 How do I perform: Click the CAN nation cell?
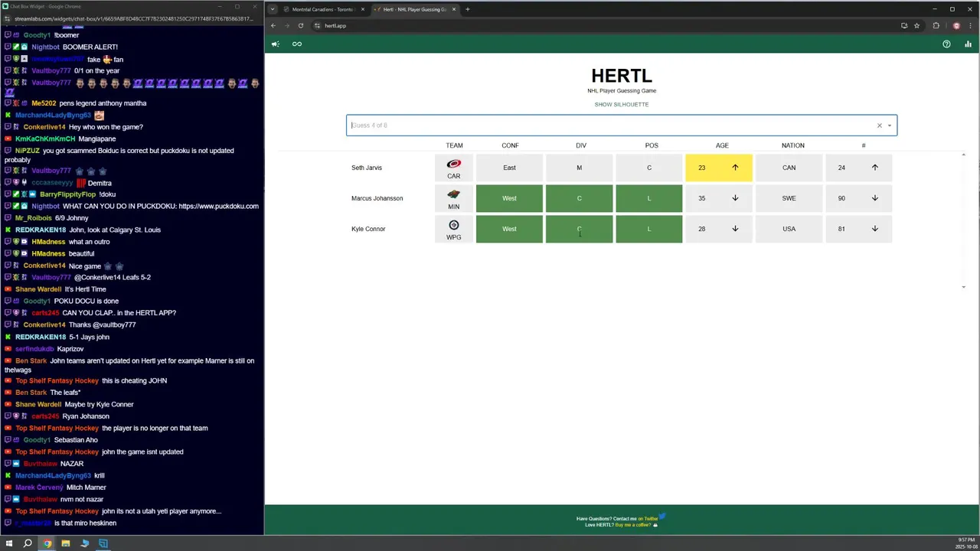pyautogui.click(x=789, y=168)
